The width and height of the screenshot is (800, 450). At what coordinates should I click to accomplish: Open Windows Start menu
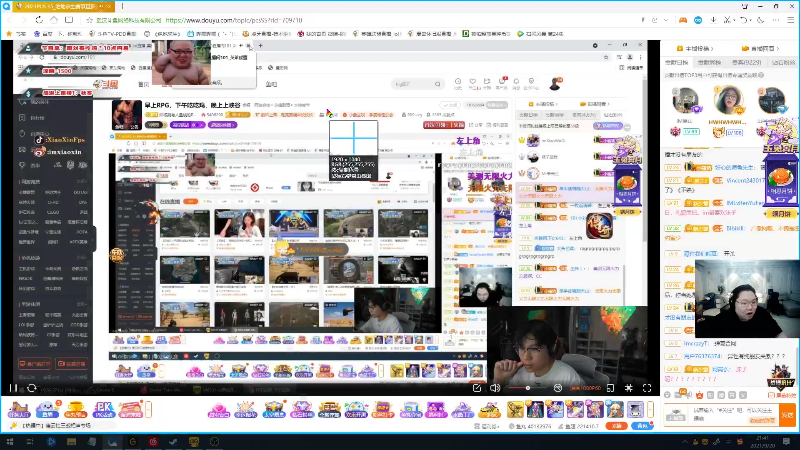coord(10,442)
